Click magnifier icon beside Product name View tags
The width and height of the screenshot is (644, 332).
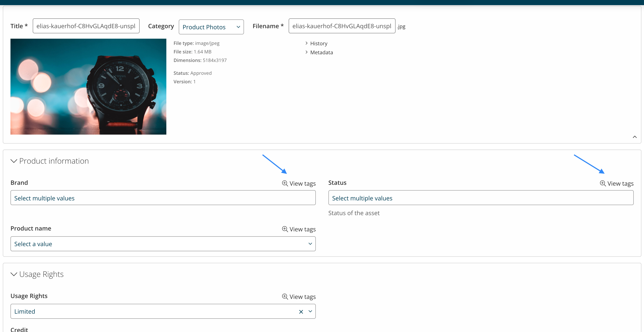[x=285, y=229]
